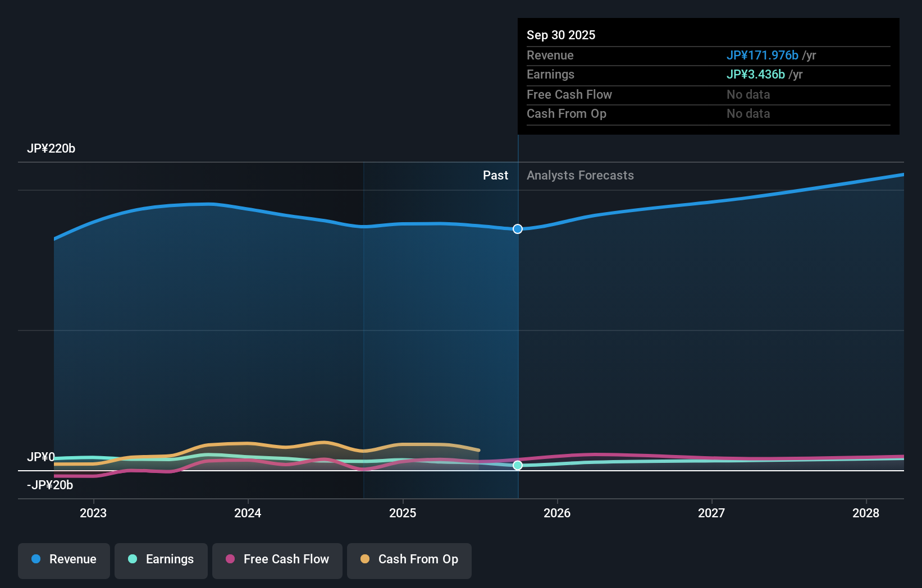This screenshot has height=588, width=922.
Task: Switch to the Analysts Forecasts section
Action: (581, 175)
